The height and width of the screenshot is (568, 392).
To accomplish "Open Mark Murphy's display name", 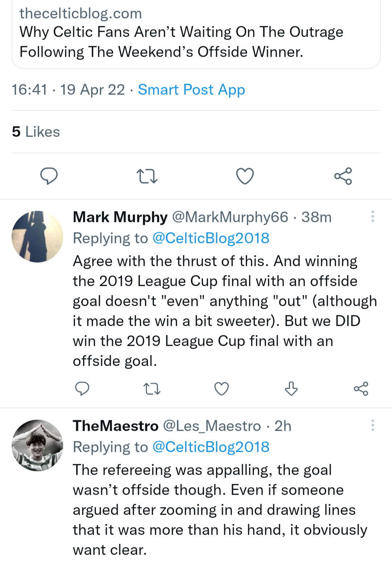I will [x=120, y=217].
